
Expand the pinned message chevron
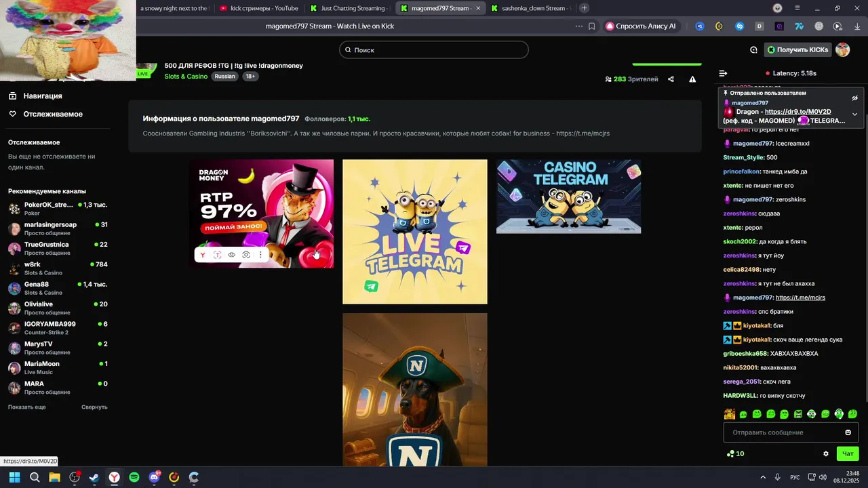854,115
